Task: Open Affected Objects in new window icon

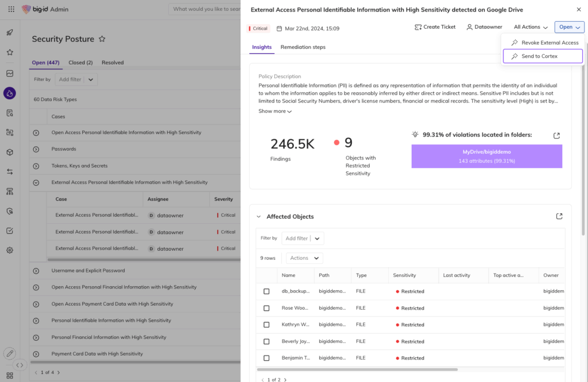Action: point(559,216)
